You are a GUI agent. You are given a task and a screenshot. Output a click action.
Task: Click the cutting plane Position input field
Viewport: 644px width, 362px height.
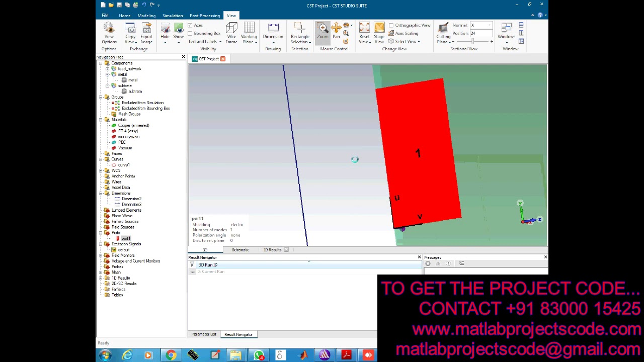click(481, 33)
